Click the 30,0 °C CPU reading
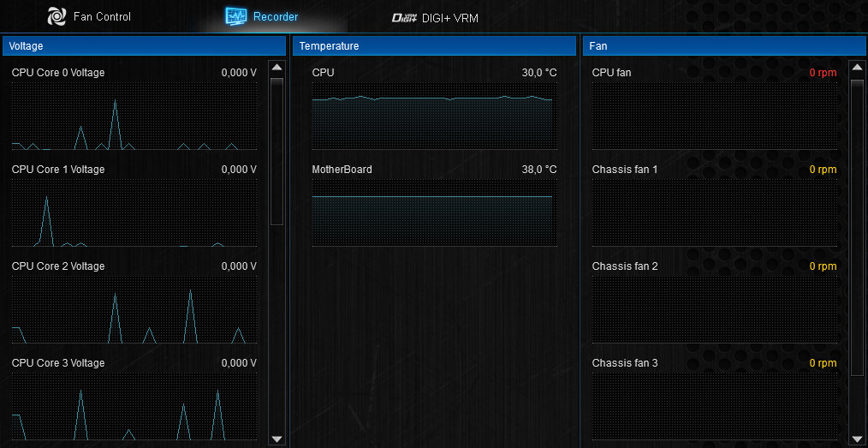 click(539, 73)
